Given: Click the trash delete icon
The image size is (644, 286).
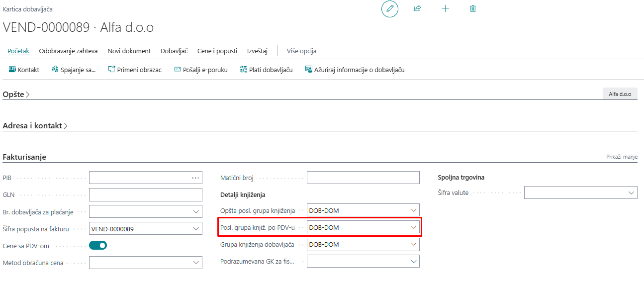Looking at the screenshot, I should tap(473, 9).
